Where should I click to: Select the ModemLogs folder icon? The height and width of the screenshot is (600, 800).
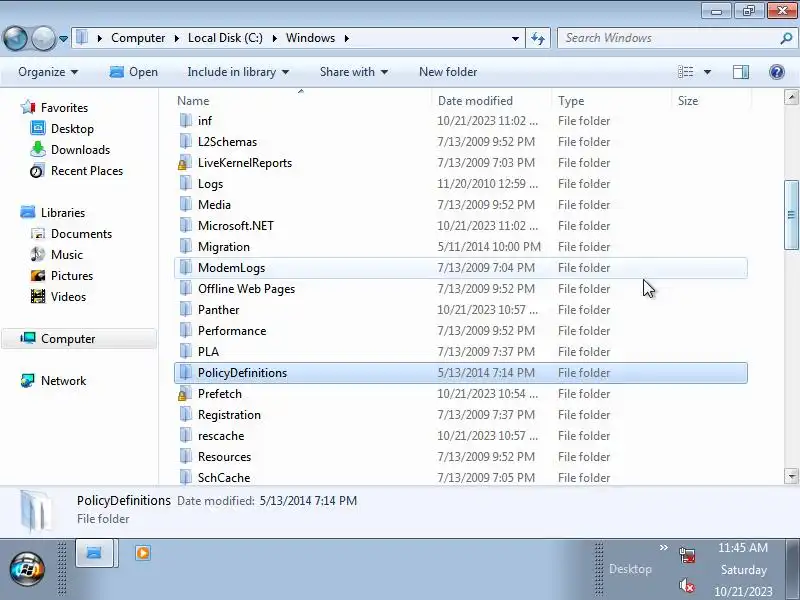[186, 267]
